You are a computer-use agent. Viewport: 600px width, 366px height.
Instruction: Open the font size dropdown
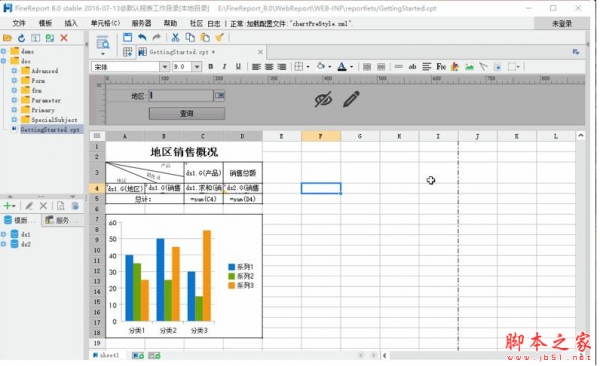pos(197,67)
